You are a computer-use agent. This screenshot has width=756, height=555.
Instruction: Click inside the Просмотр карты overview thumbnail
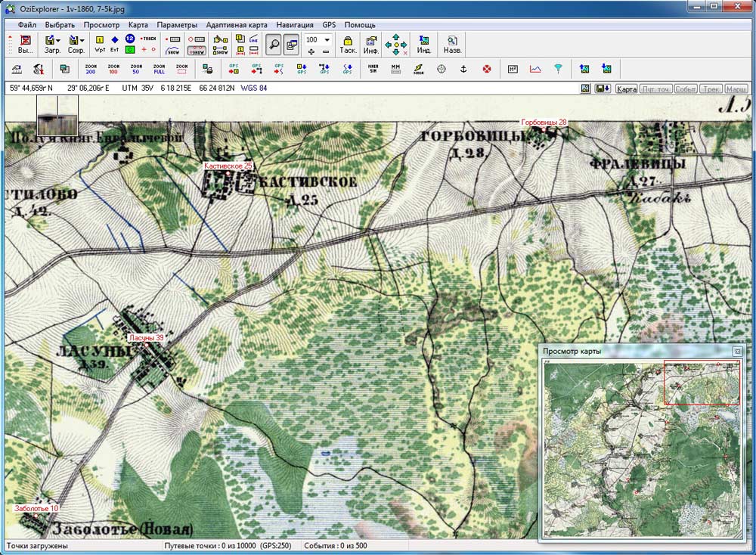tap(641, 448)
